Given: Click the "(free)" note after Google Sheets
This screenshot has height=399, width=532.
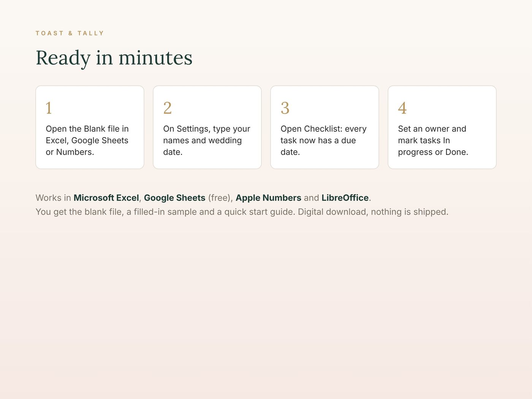Looking at the screenshot, I should tap(219, 198).
